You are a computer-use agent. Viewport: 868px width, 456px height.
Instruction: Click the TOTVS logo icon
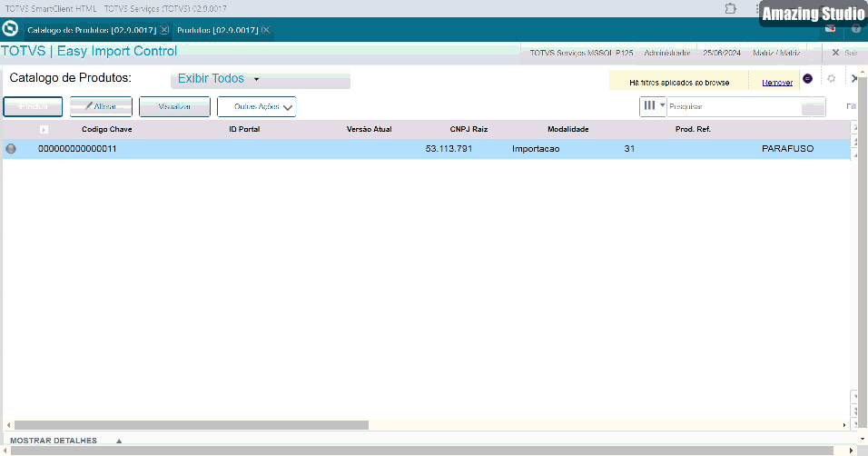tap(10, 29)
